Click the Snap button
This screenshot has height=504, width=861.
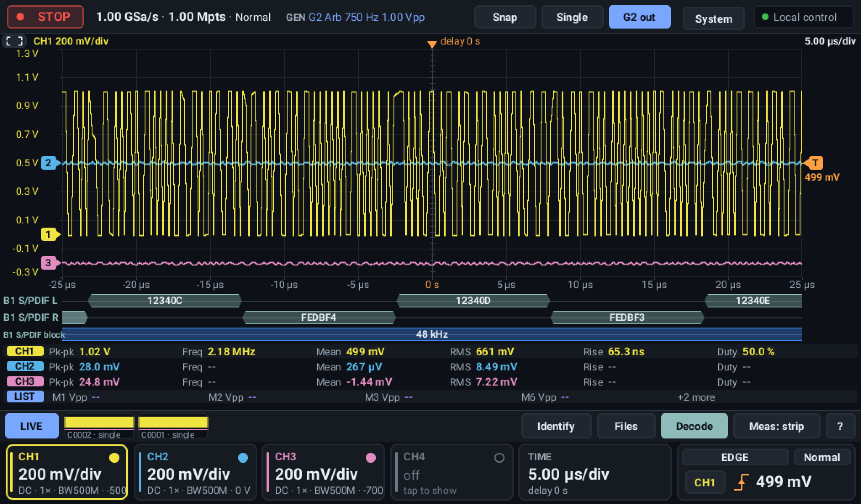coord(505,17)
